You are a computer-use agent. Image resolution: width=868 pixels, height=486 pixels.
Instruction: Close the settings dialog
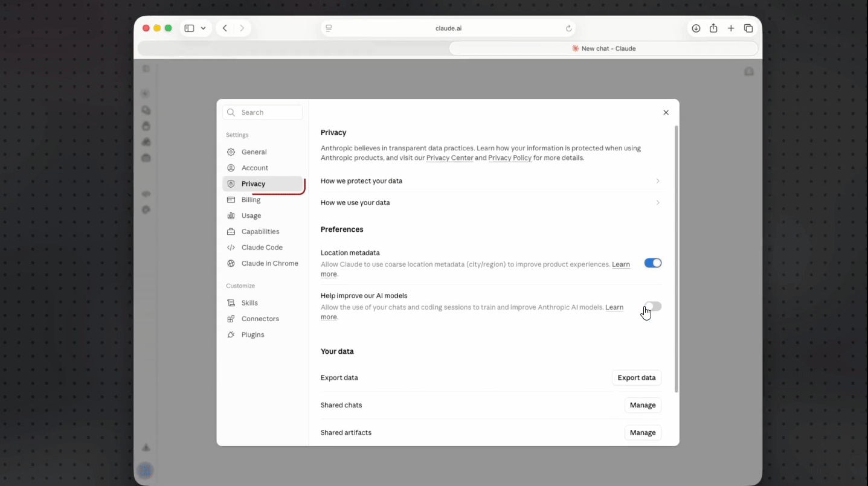(x=666, y=112)
